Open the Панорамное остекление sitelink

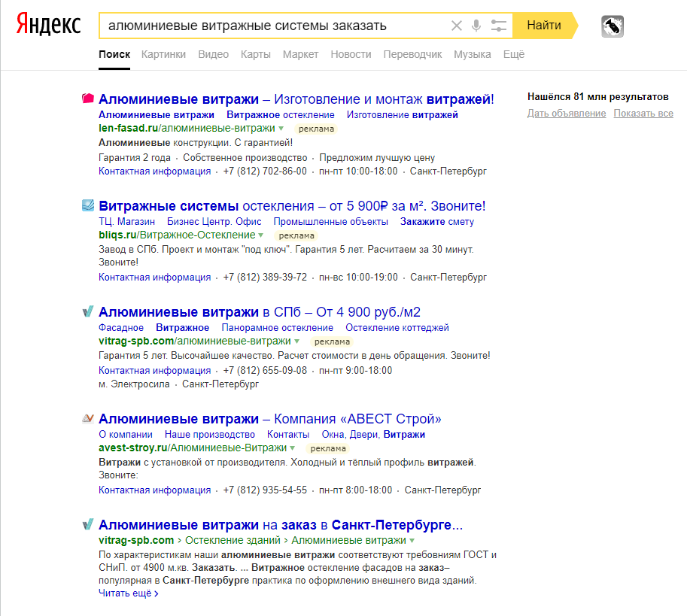(278, 327)
